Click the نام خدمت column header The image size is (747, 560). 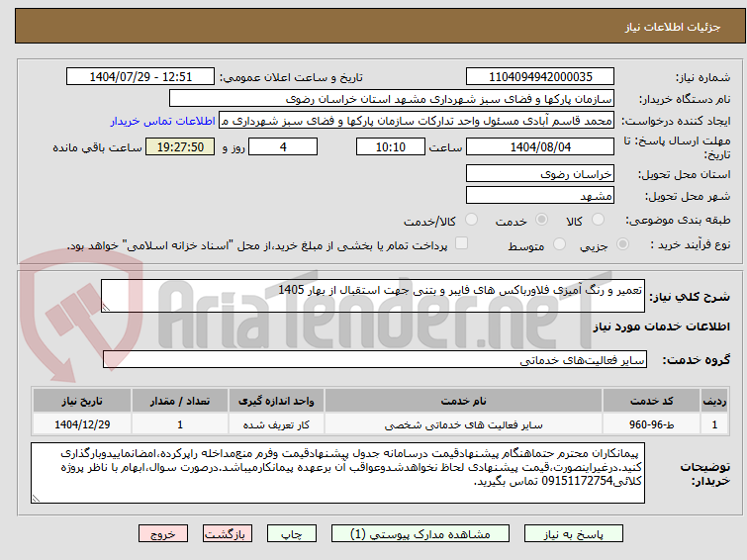point(464,401)
